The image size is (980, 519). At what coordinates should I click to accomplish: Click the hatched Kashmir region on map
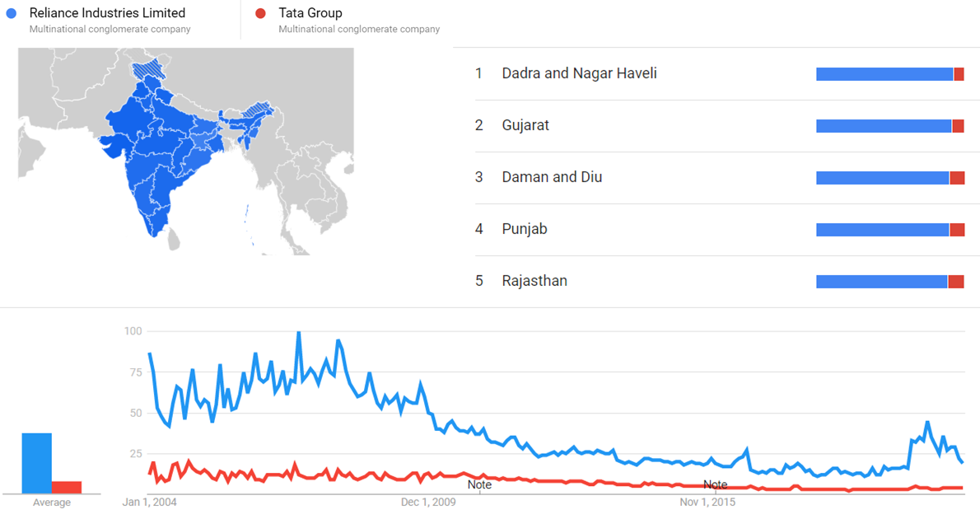click(150, 68)
